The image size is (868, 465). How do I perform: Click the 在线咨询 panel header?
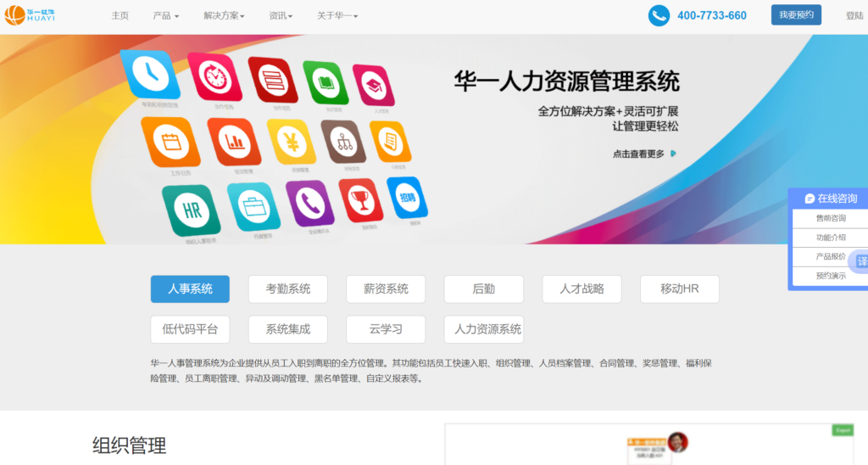(829, 199)
